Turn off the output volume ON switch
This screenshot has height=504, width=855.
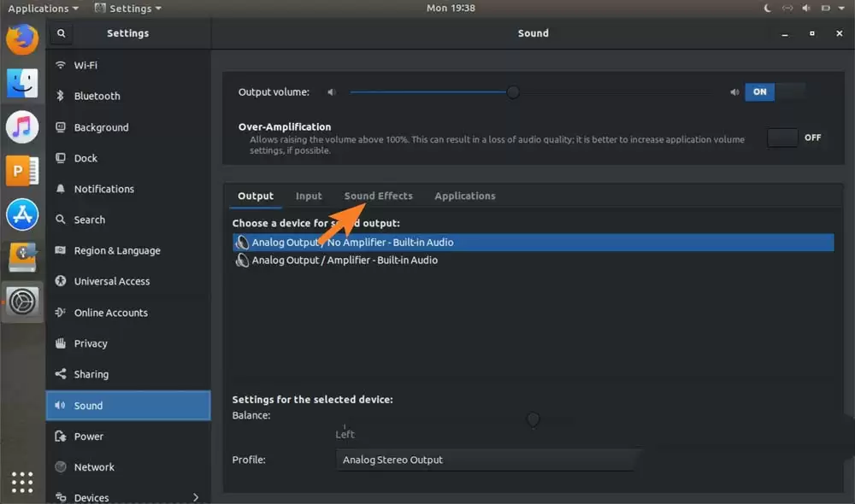(x=775, y=92)
